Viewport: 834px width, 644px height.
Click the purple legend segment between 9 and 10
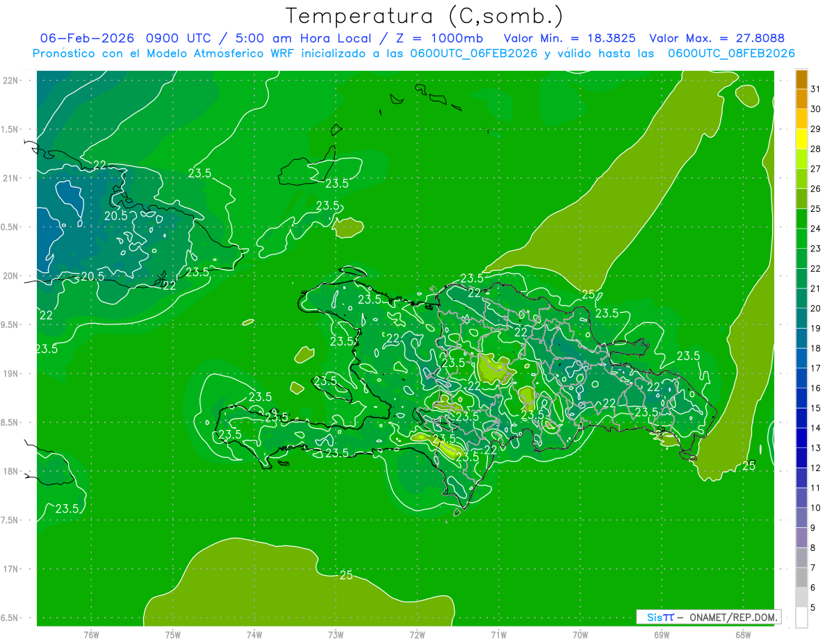[x=801, y=518]
